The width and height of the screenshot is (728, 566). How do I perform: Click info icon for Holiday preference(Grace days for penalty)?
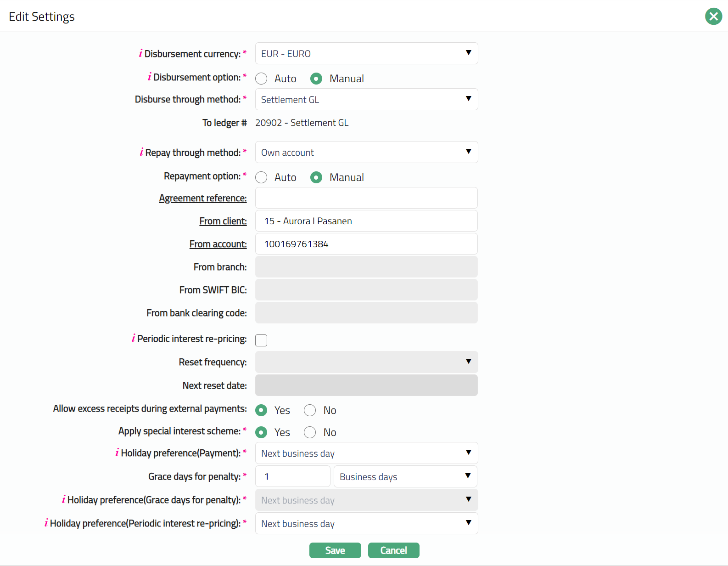(x=63, y=500)
